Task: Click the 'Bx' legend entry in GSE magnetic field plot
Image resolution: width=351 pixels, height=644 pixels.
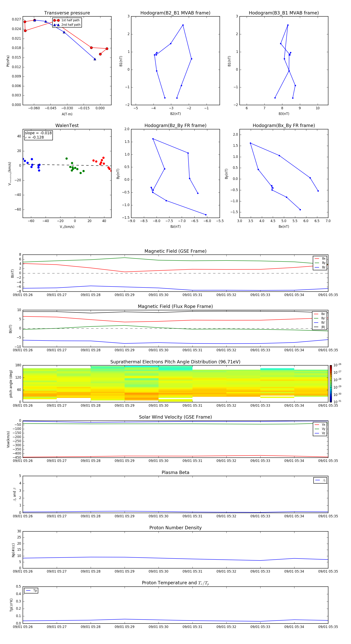Action: point(320,259)
